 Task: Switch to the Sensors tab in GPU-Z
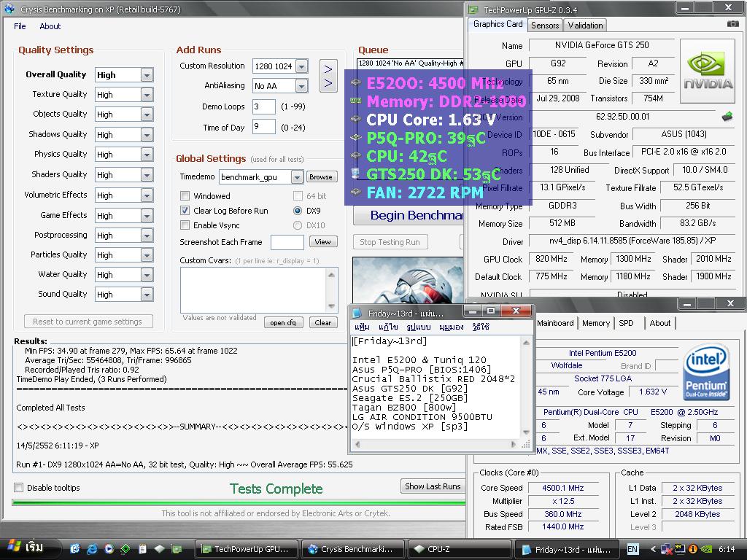pyautogui.click(x=545, y=25)
